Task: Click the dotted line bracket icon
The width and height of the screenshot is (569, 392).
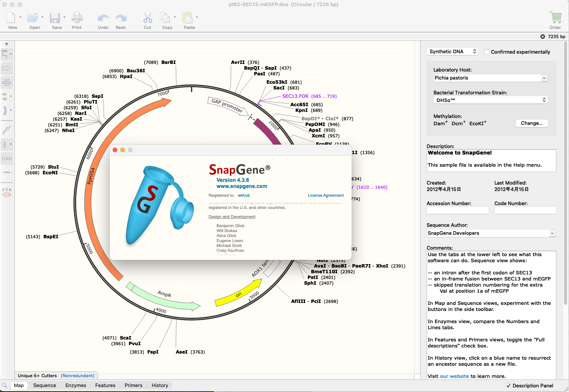Action: click(7, 172)
